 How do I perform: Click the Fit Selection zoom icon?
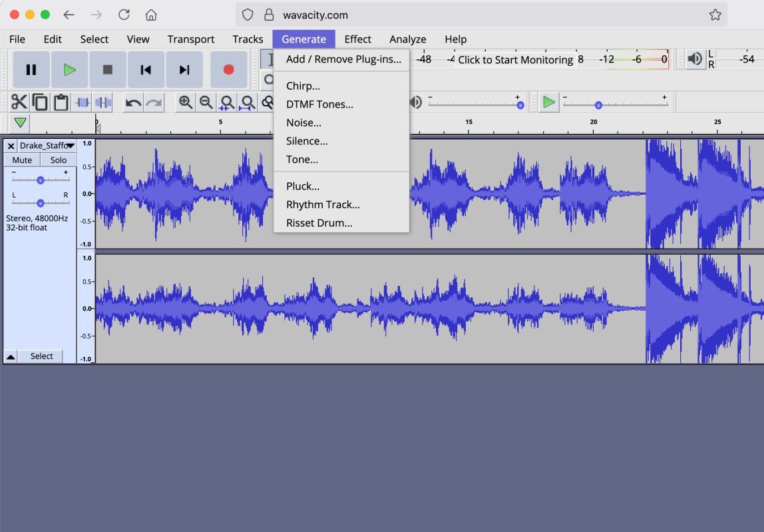(x=226, y=102)
